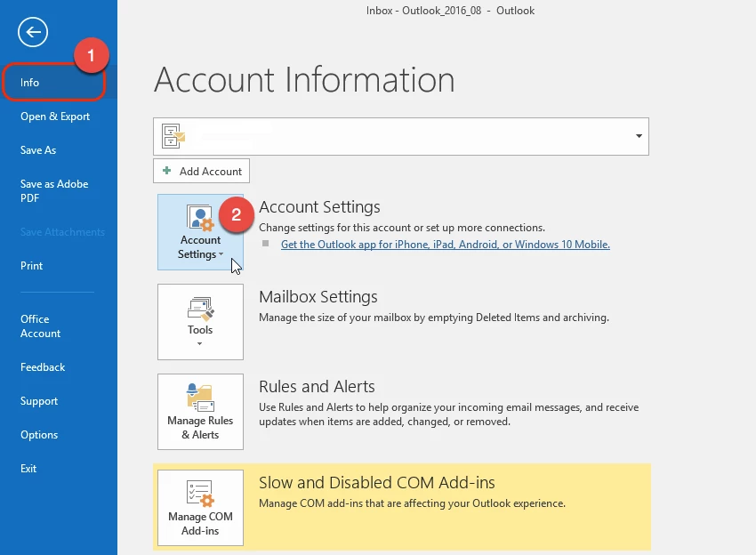Click Manage COM Add-ins button
The height and width of the screenshot is (555, 756).
coord(200,508)
